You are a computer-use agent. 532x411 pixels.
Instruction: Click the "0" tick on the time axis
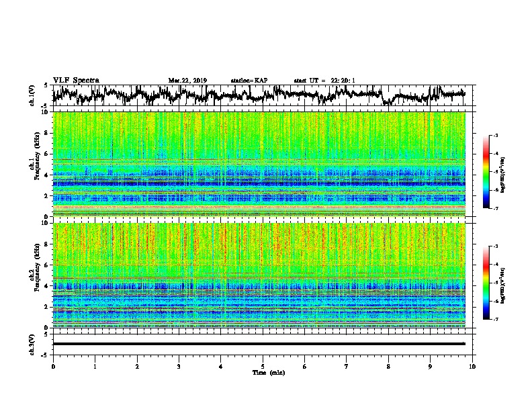click(53, 367)
